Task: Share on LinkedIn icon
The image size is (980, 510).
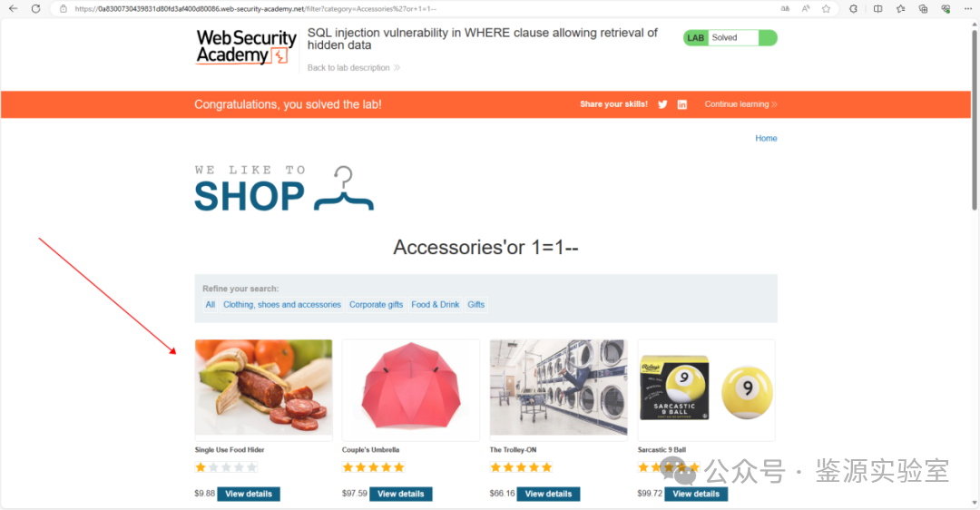Action: 681,104
